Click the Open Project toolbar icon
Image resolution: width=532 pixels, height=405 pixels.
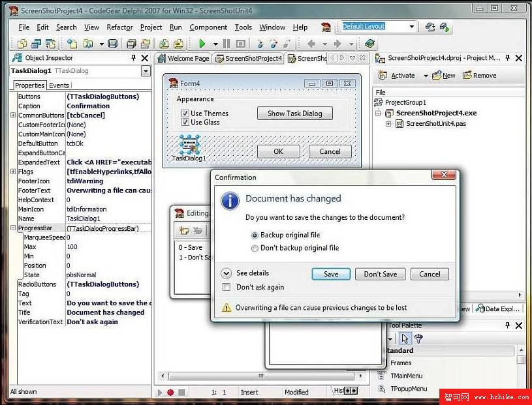pyautogui.click(x=145, y=44)
